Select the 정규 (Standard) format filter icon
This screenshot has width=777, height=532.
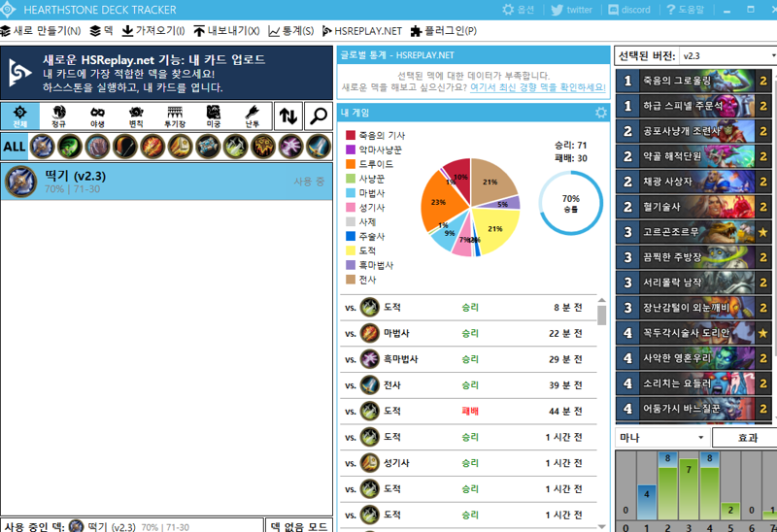click(58, 116)
